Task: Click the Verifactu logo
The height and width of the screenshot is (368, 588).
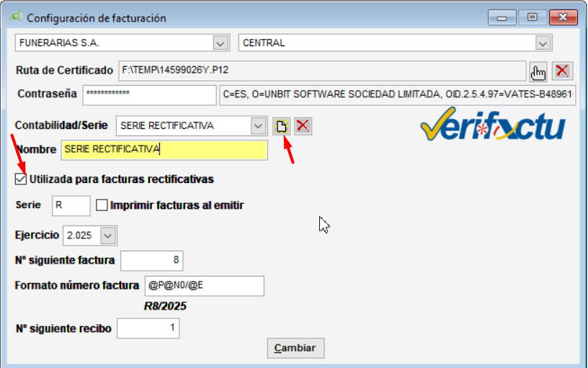Action: pyautogui.click(x=492, y=125)
